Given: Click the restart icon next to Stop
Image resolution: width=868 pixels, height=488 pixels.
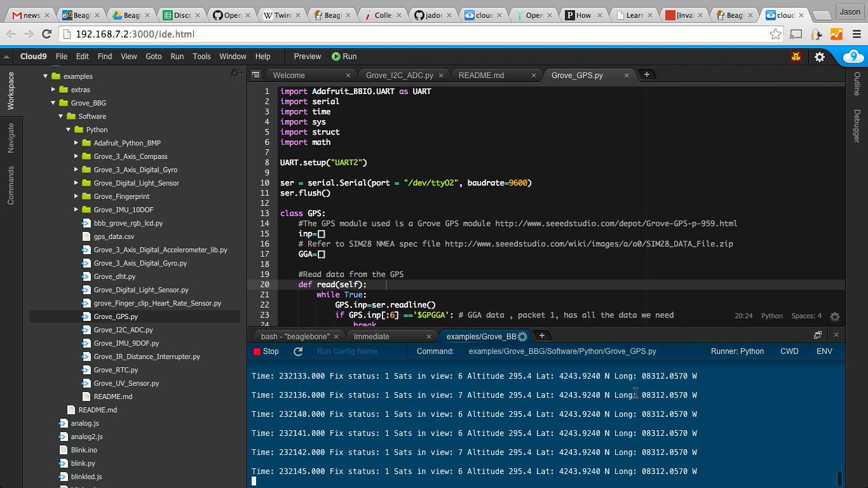Looking at the screenshot, I should click(x=298, y=351).
